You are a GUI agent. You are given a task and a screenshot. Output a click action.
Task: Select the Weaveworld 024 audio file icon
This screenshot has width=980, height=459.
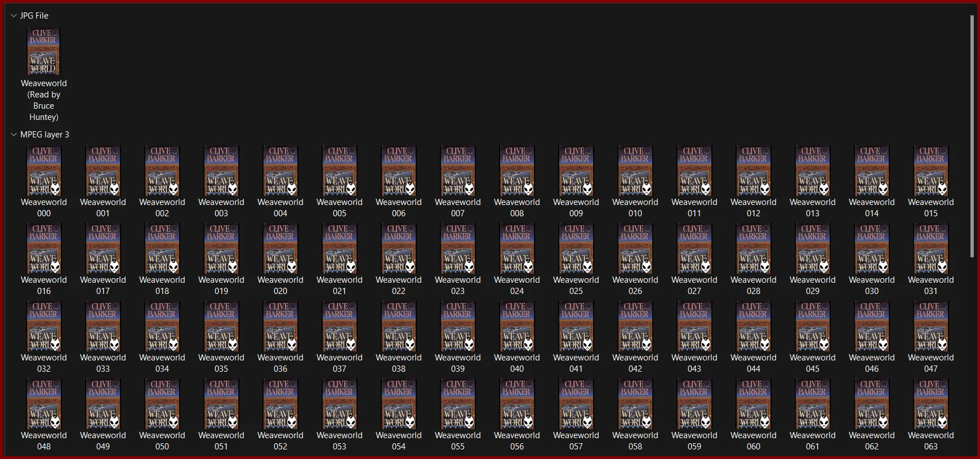coord(517,248)
